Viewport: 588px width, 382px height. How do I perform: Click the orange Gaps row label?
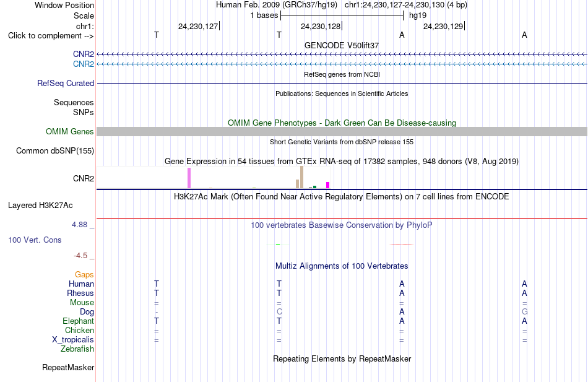click(84, 275)
